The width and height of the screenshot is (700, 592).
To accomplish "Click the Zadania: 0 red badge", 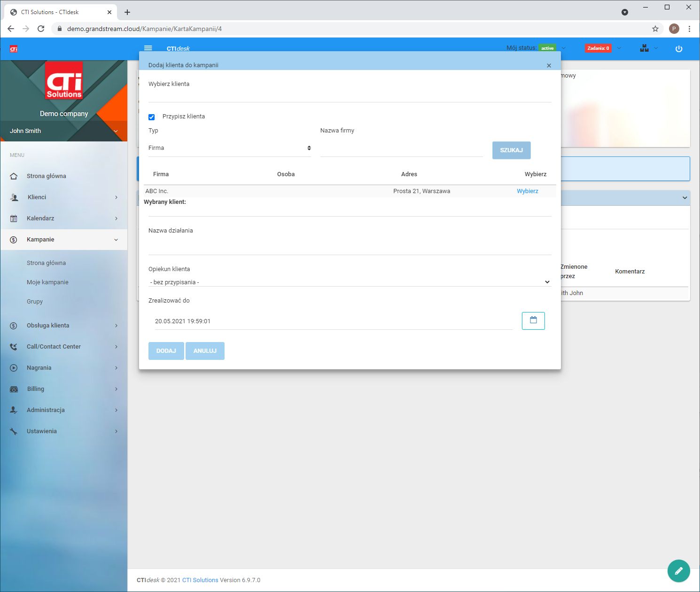I will pos(598,48).
